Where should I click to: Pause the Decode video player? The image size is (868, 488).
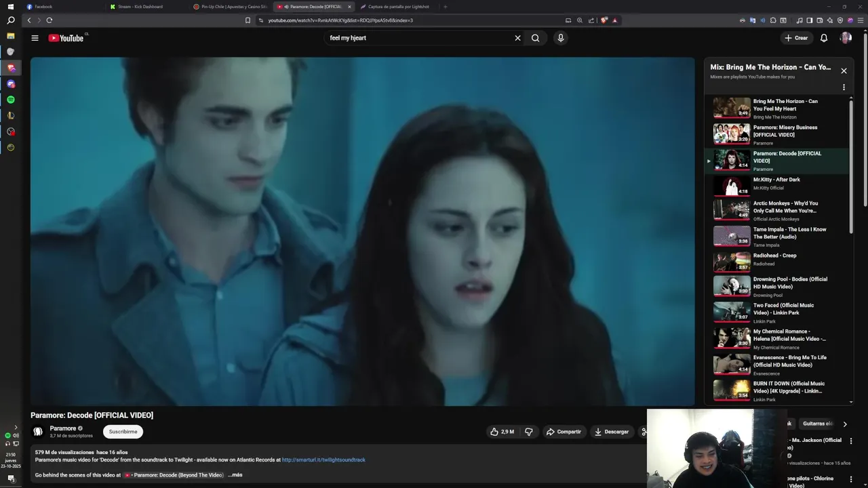click(362, 231)
